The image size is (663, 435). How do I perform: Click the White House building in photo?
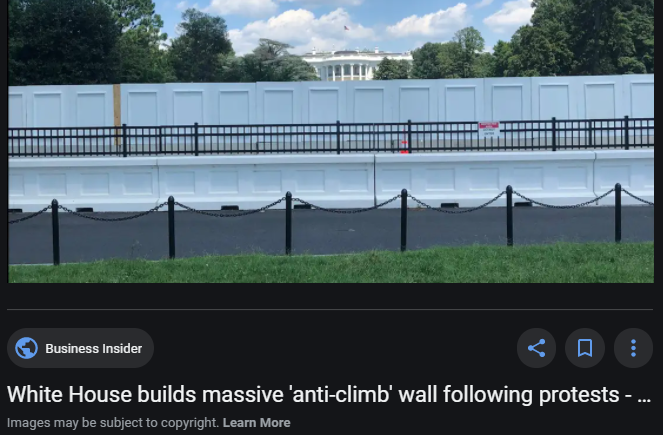coord(357,65)
